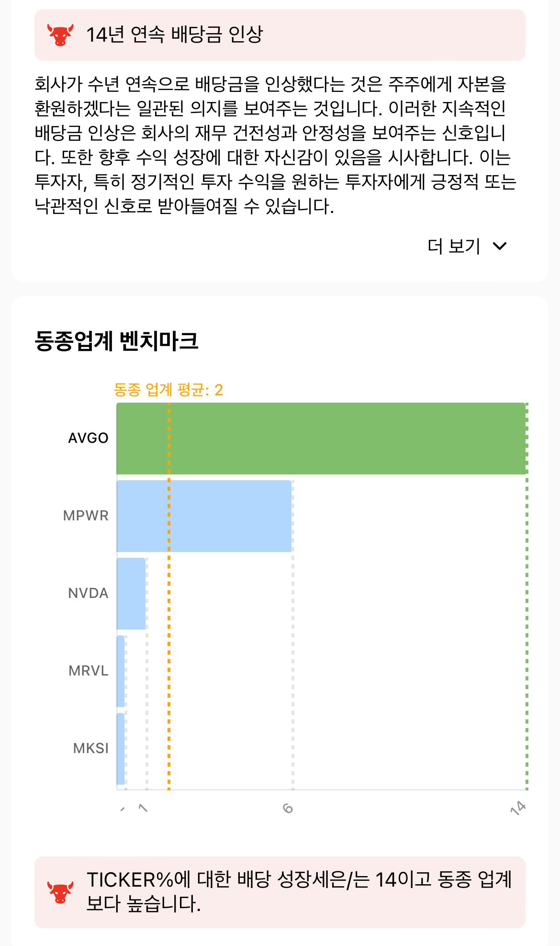Toggle highlighting of the NVDA dotted gridline
Screen dimensions: 560x946
[x=146, y=594]
